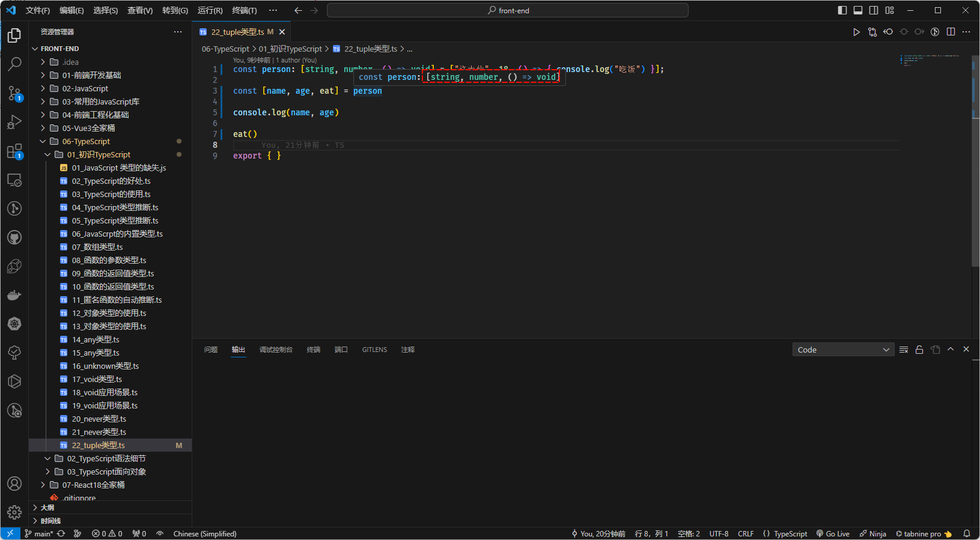Open the Docker view in activity bar

click(14, 295)
